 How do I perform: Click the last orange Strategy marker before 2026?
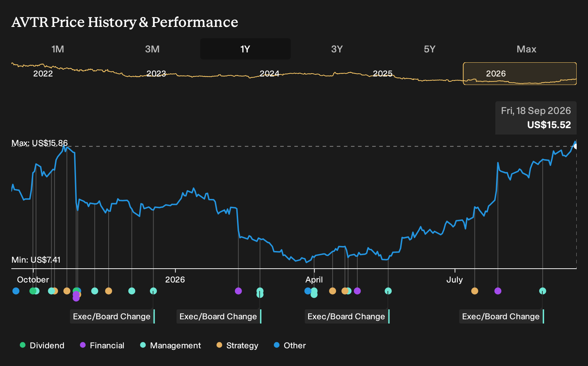[x=109, y=291]
